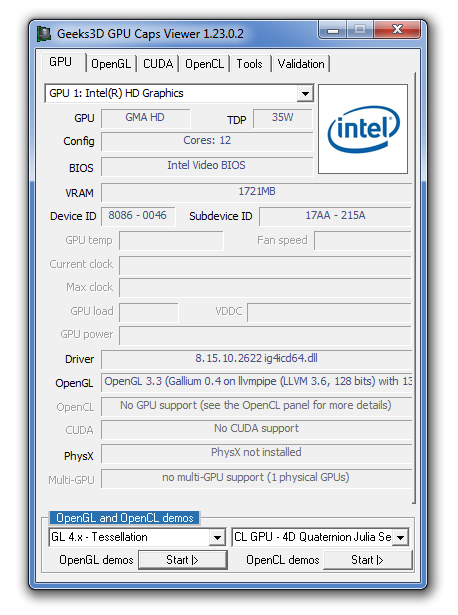Click the 1721MB VRAM value

coord(256,192)
